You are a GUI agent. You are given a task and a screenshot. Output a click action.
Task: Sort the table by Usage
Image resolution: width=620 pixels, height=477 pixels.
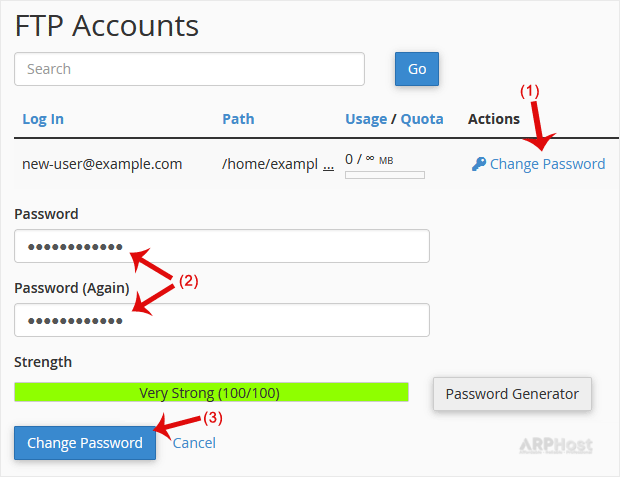pos(365,119)
